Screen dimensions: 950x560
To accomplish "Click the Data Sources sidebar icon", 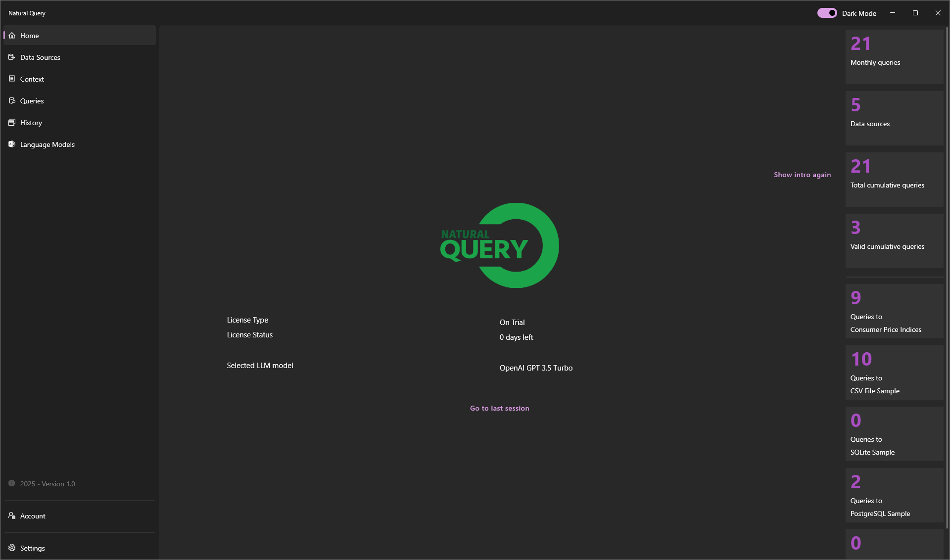I will coord(12,57).
